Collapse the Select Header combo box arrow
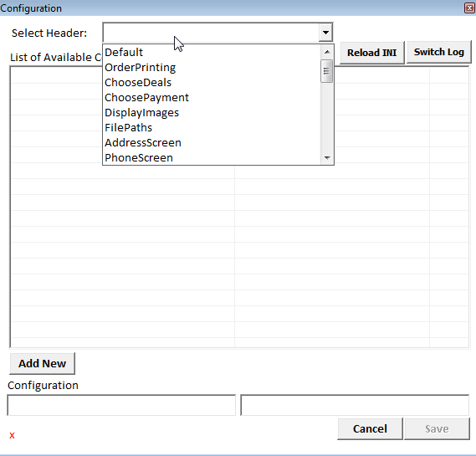The height and width of the screenshot is (456, 476). click(x=325, y=32)
